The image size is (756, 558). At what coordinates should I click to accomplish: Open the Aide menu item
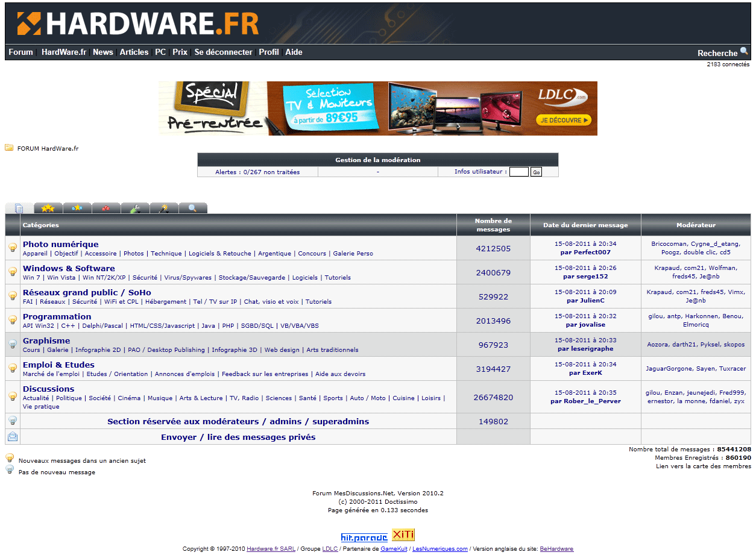[294, 52]
